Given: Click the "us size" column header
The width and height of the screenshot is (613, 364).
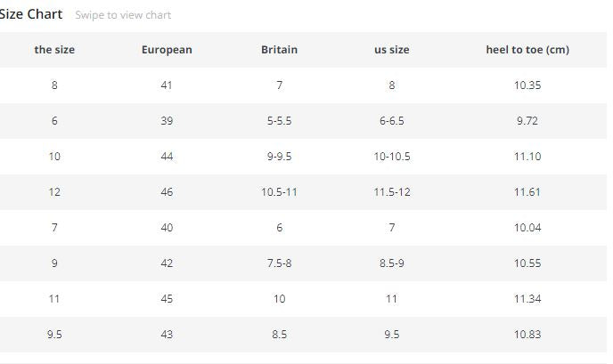Looking at the screenshot, I should 391,50.
